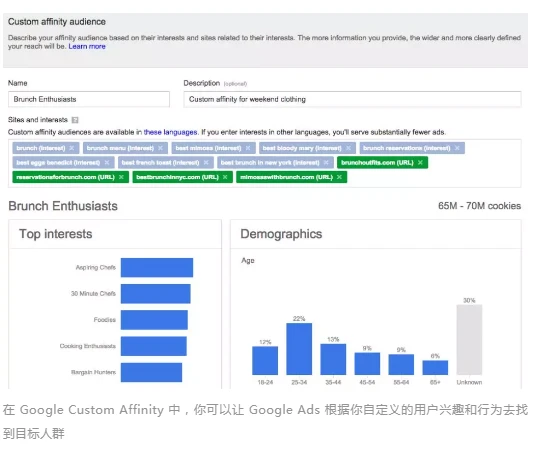Viewport: 539px width, 450px height.
Task: Open the Learn more link
Action: [87, 46]
